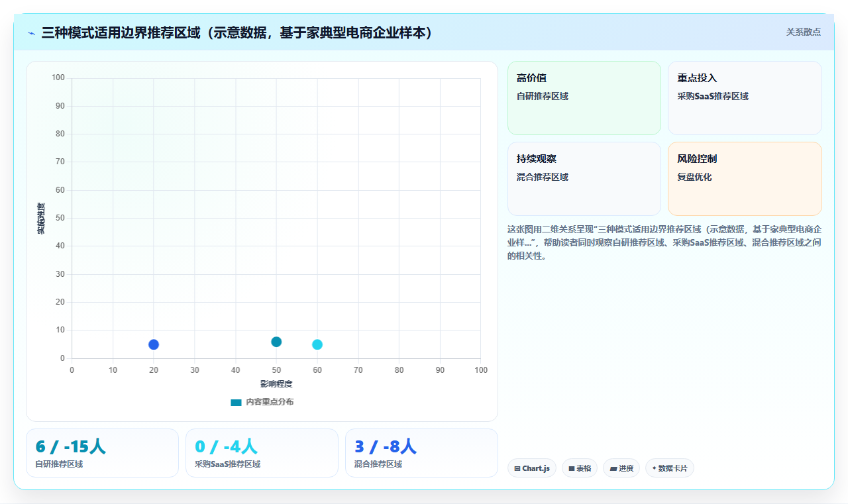Click the cyan data point at 60
The image size is (848, 504).
tap(317, 344)
